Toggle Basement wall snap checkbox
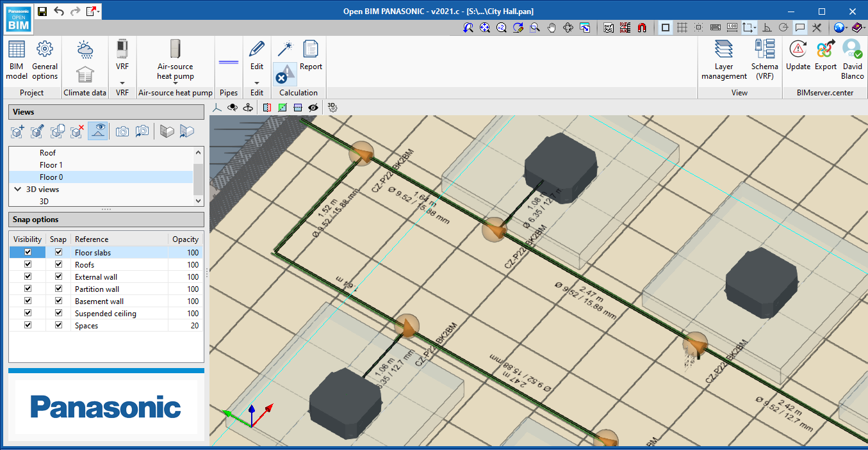 point(59,301)
